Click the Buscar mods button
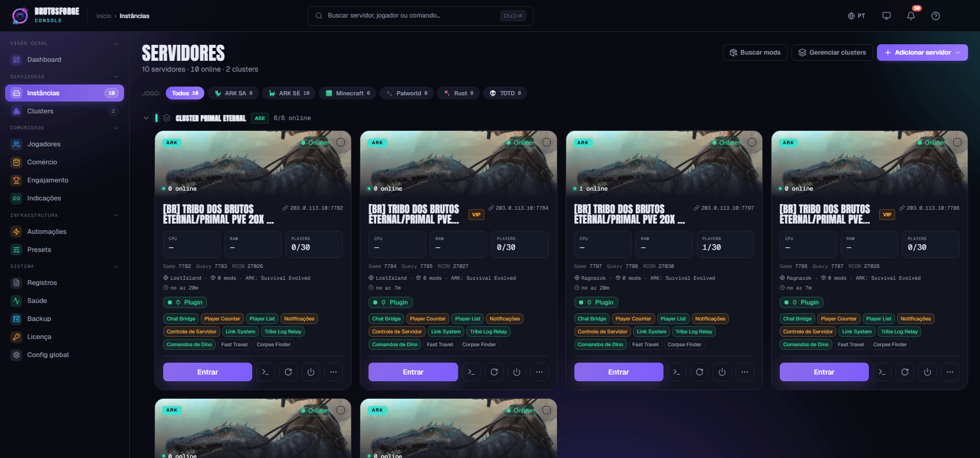 (755, 53)
